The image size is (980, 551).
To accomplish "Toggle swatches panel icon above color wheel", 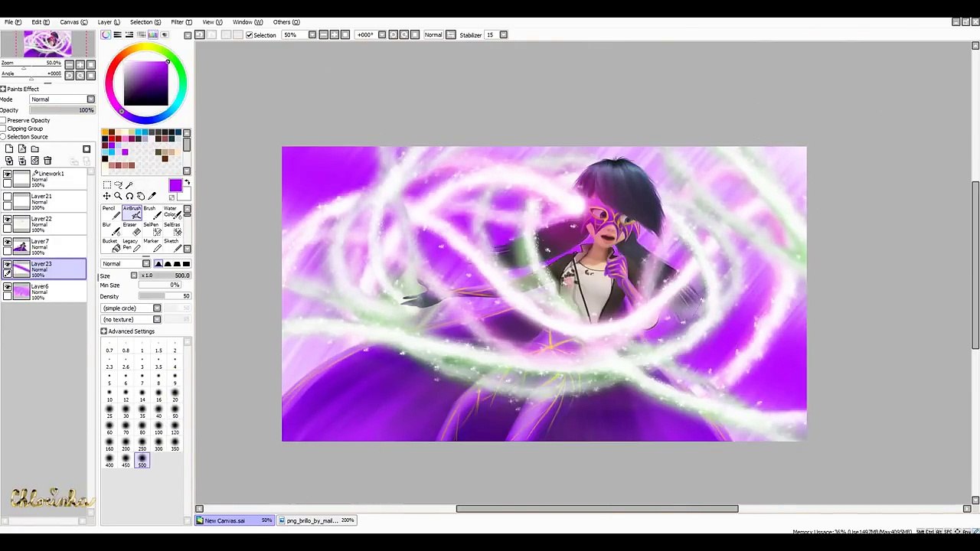I will [152, 34].
